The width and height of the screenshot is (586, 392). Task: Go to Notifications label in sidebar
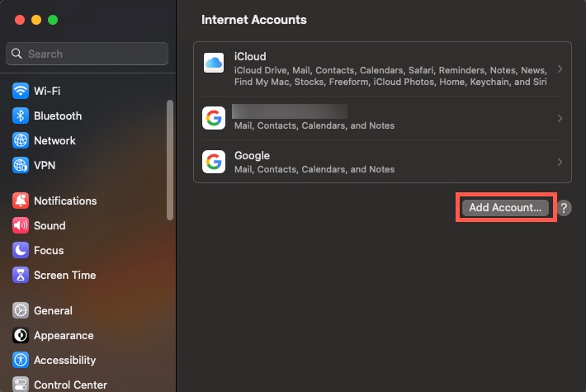click(x=65, y=201)
